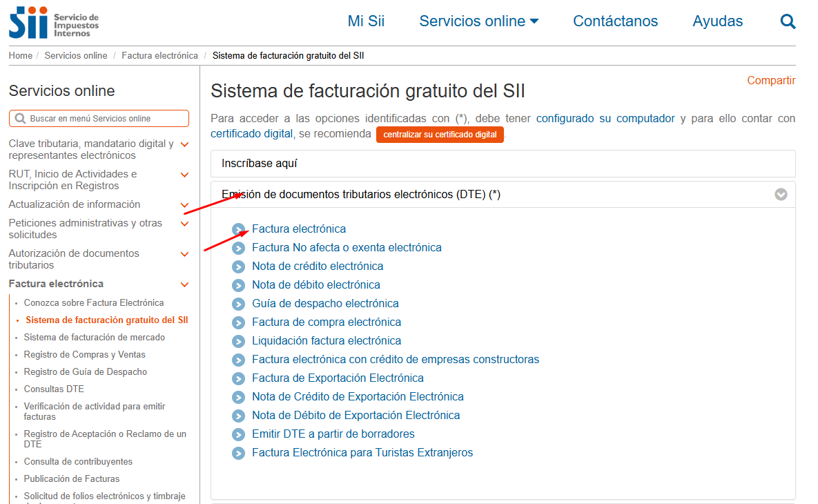Click arrow icon beside Nota de crédito electrónica
Image resolution: width=818 pixels, height=504 pixels.
click(238, 267)
